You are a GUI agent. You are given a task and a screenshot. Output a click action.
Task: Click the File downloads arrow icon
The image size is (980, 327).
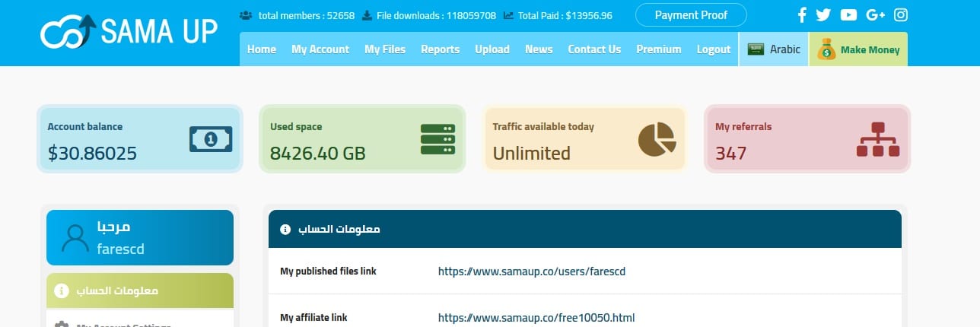367,15
